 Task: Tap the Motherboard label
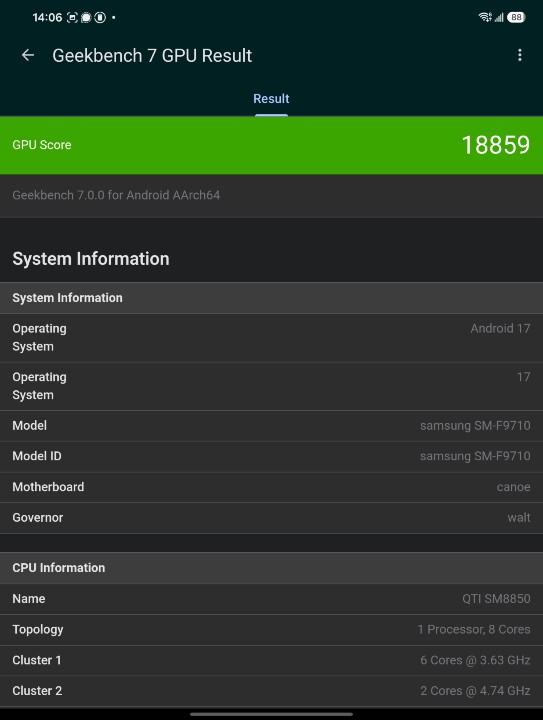point(48,487)
